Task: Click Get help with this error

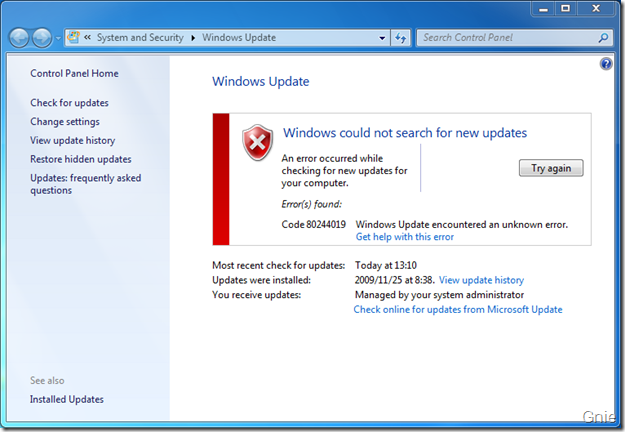Action: 405,237
